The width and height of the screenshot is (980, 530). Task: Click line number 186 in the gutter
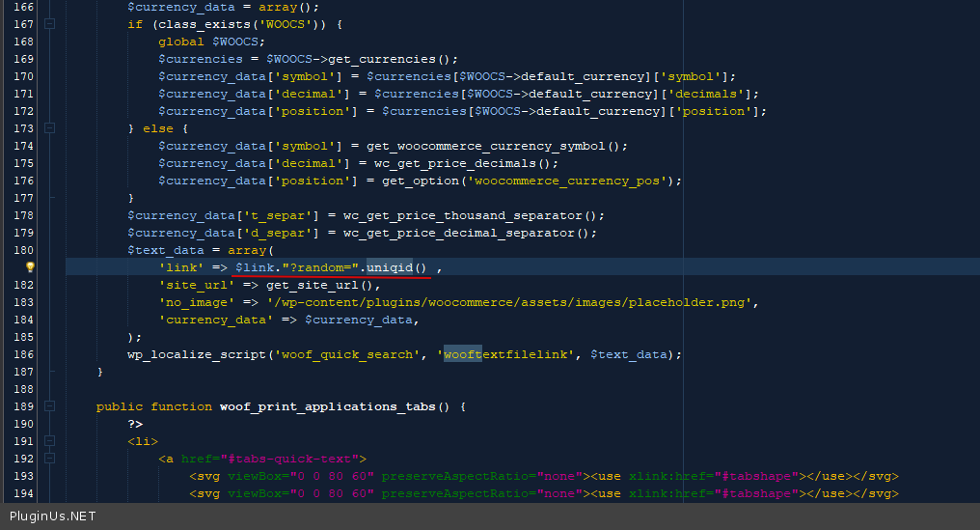[x=20, y=354]
